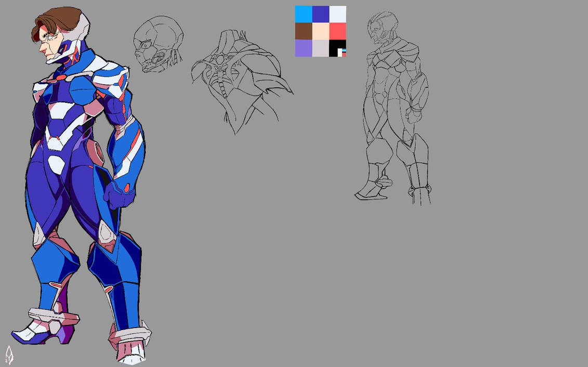
Task: Pick the light gray palette swatch
Action: [x=321, y=48]
